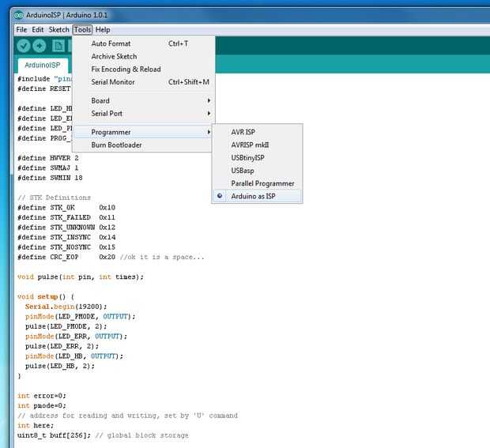Open the File menu
Screen dimensions: 490x448
(21, 30)
